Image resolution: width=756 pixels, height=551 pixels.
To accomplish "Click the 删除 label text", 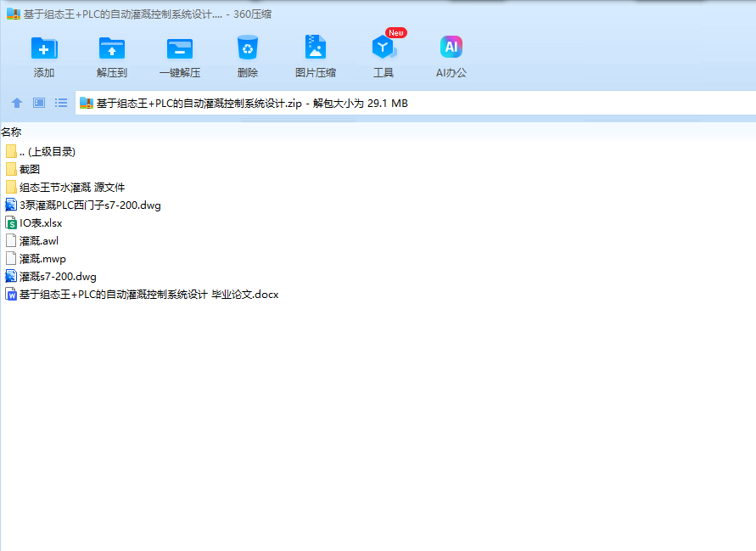I will (x=248, y=73).
